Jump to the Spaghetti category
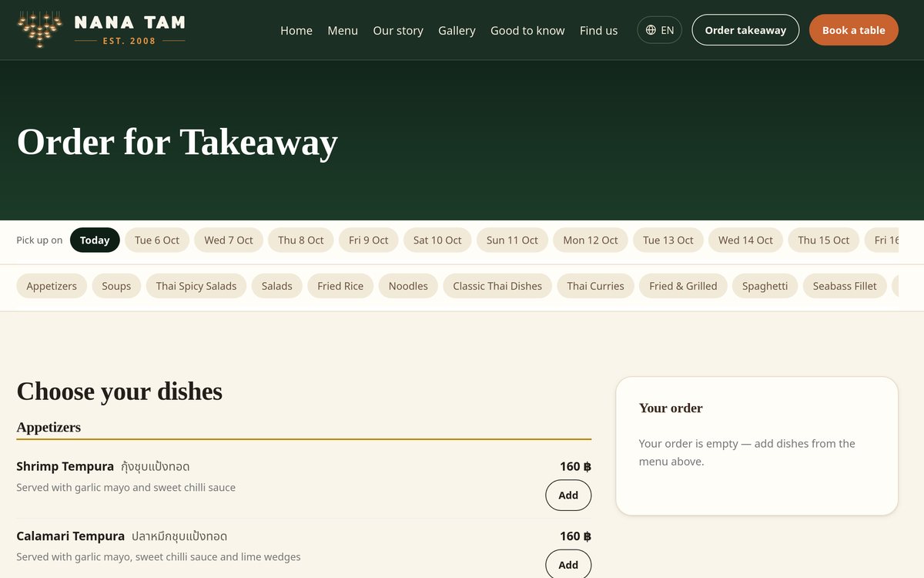Screen dimensions: 924x578 click(x=765, y=286)
